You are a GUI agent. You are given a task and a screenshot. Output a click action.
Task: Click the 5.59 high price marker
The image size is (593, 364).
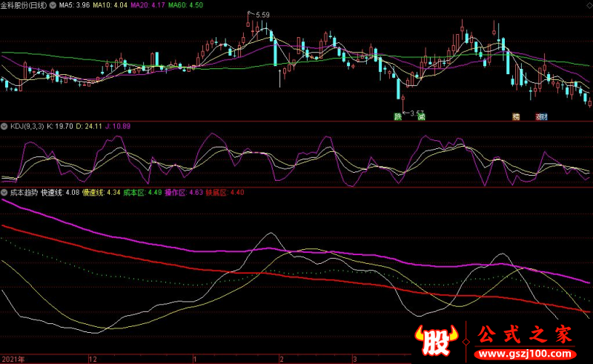(262, 15)
